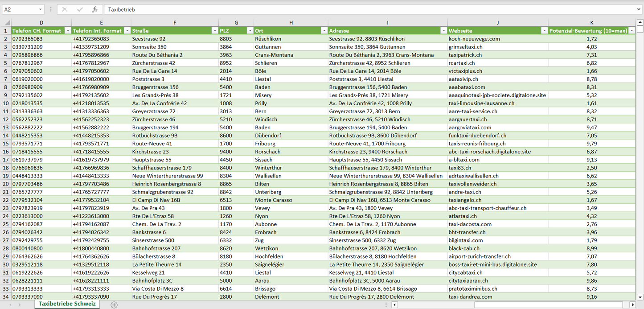Click the Insert Function fx icon
This screenshot has height=309, width=644.
pyautogui.click(x=94, y=9)
